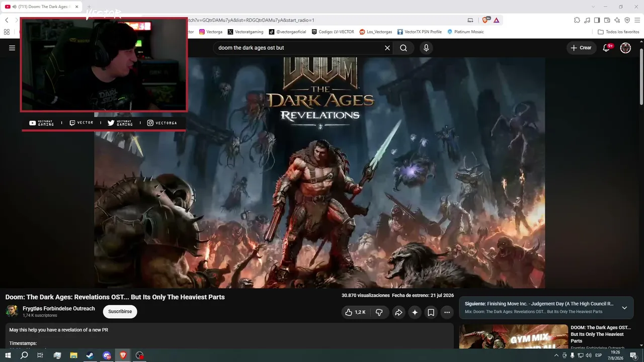This screenshot has height=362, width=644.
Task: Open the @vectorgaoficial TikTok bookmark
Action: coord(287,32)
